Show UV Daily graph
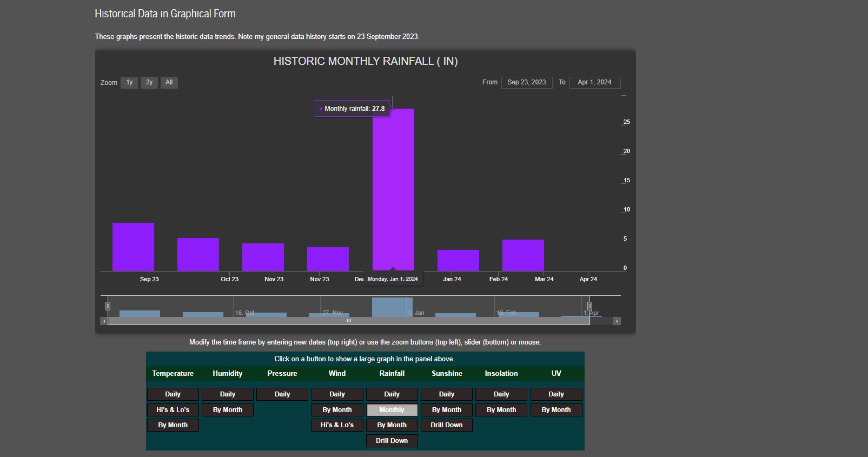The width and height of the screenshot is (868, 457). point(556,394)
